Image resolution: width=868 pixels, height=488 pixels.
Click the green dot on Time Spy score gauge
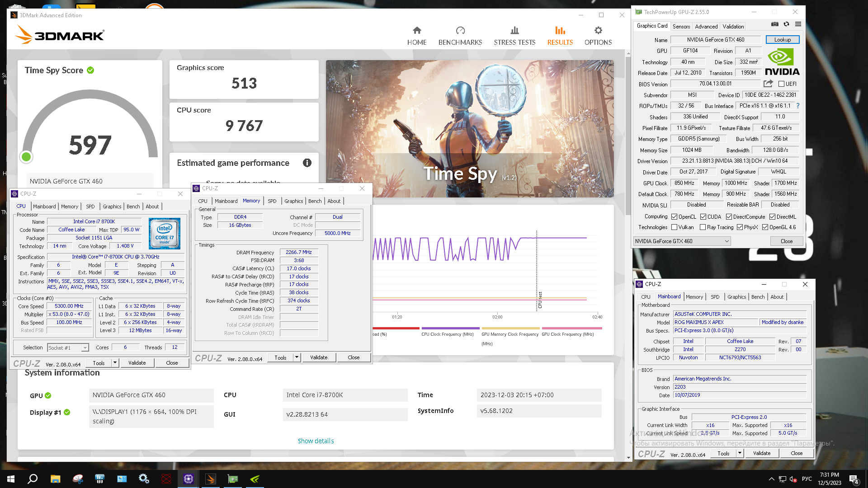click(26, 157)
